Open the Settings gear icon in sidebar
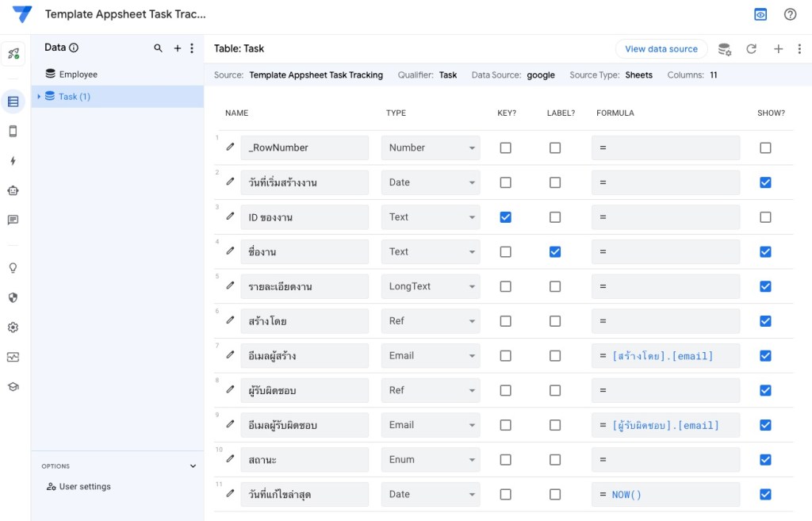Viewport: 812px width, 521px height. [x=13, y=328]
